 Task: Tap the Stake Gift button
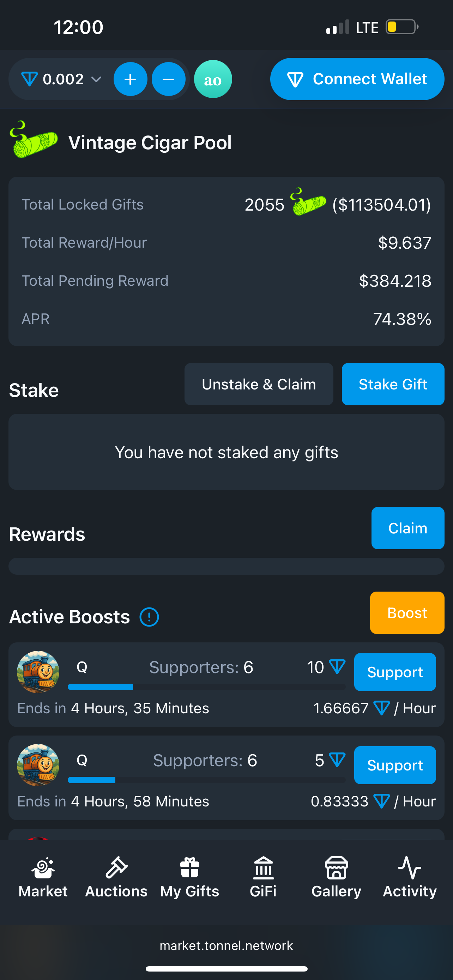(x=393, y=384)
